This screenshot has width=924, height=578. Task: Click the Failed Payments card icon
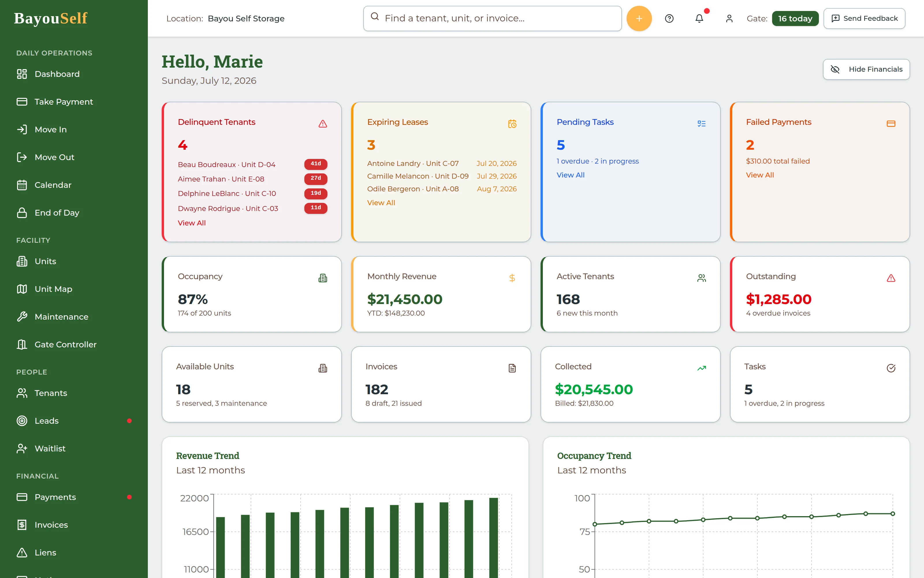pos(891,123)
